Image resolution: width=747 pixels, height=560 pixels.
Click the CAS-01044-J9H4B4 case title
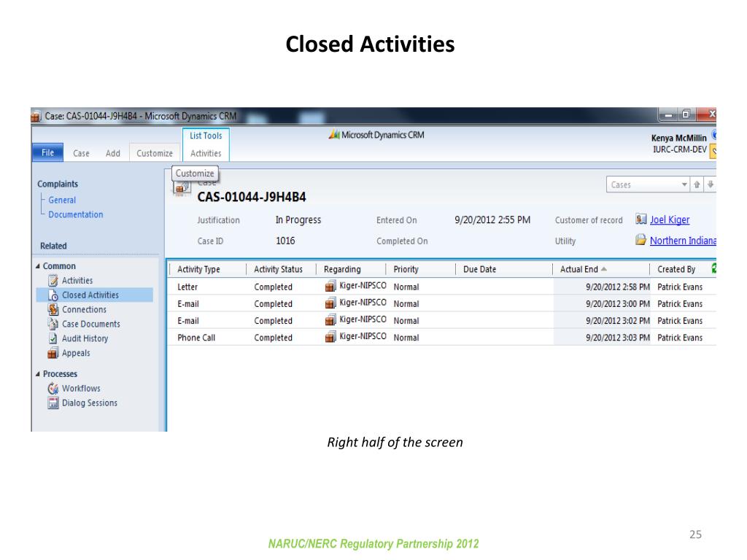(x=252, y=197)
